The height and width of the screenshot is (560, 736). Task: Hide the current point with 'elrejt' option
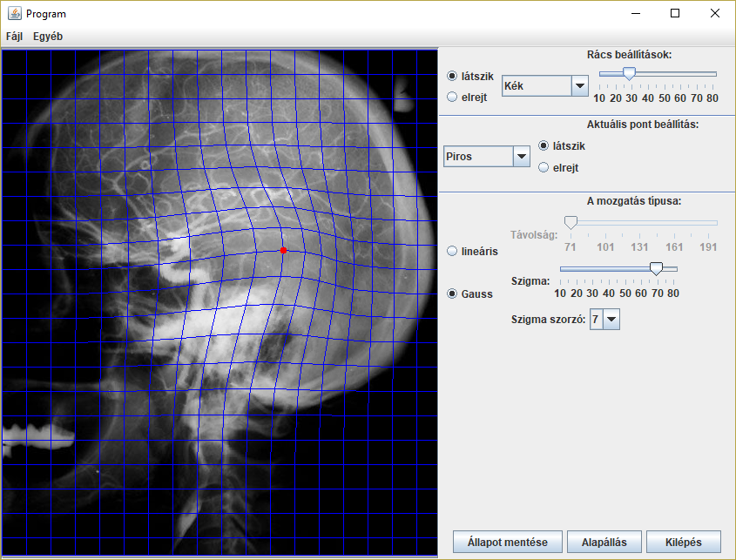[x=544, y=167]
